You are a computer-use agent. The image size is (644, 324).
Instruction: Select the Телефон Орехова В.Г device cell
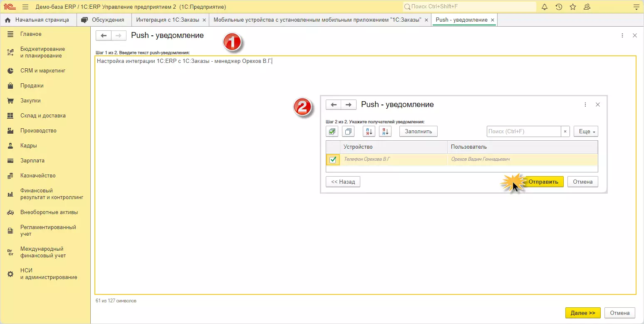[394, 160]
